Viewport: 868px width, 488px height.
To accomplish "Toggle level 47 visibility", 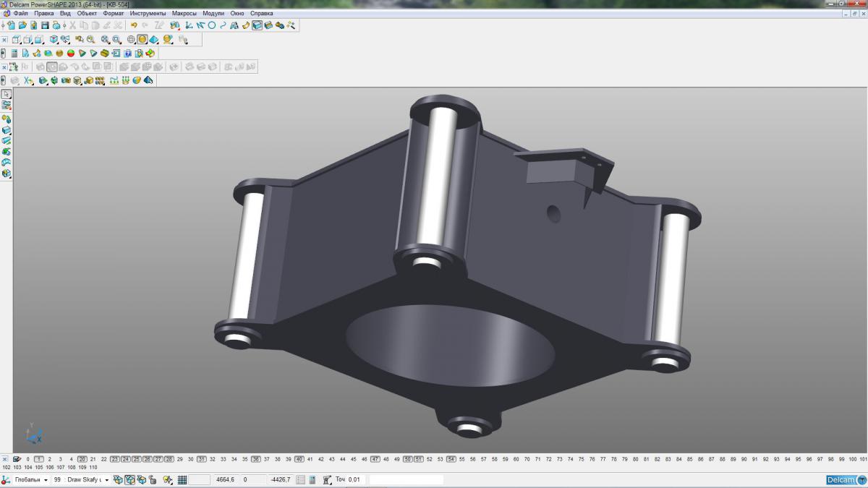I will tap(375, 459).
